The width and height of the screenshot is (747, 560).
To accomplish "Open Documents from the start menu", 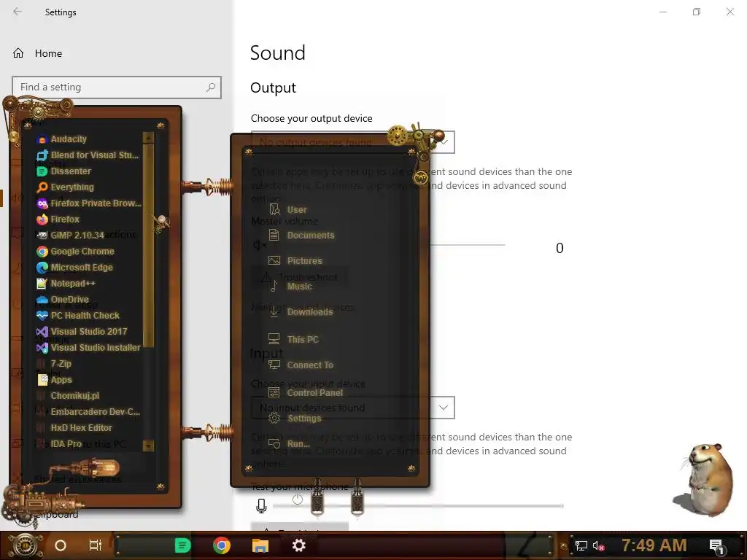I will coord(301,236).
